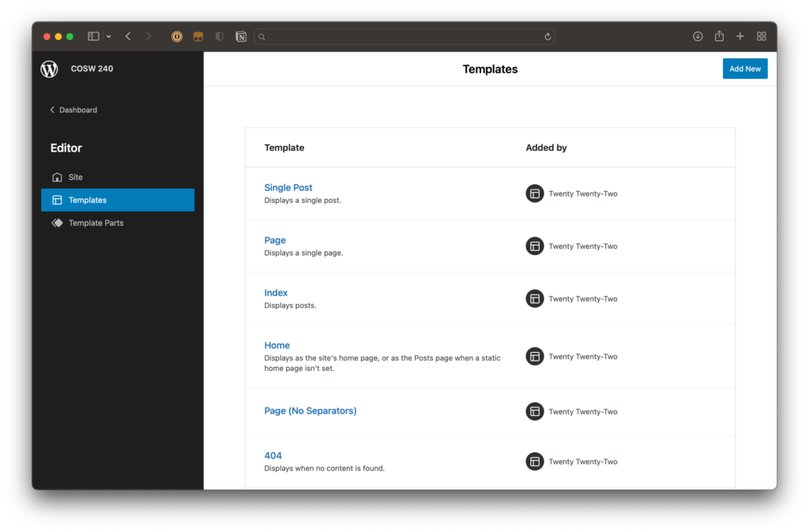This screenshot has width=809, height=532.
Task: Open the 1Password extension icon
Action: (x=177, y=36)
